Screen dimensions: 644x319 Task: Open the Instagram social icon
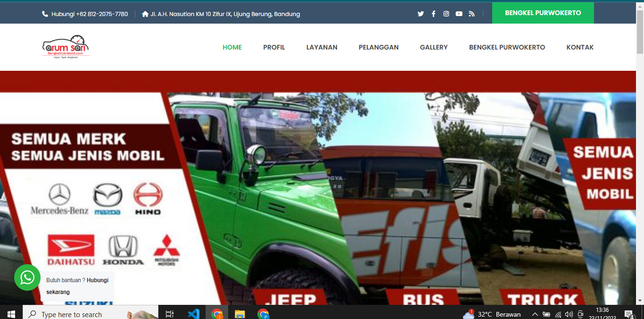click(x=446, y=14)
